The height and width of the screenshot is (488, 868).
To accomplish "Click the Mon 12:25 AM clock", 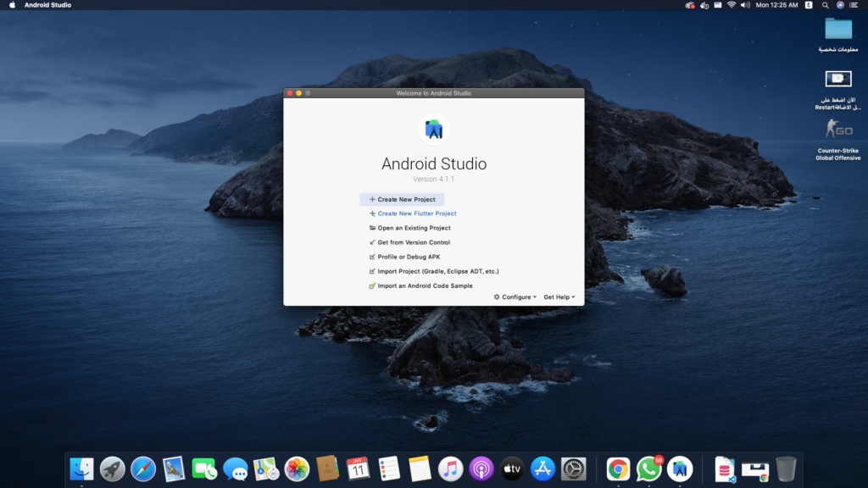I will click(776, 5).
